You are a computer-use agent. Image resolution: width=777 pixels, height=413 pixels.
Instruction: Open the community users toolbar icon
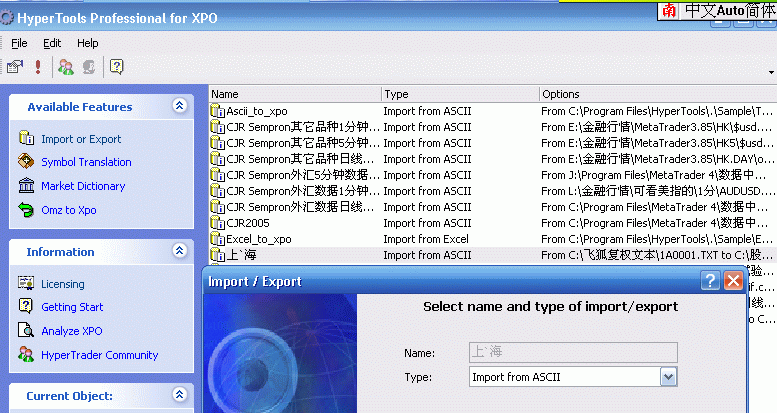point(66,66)
